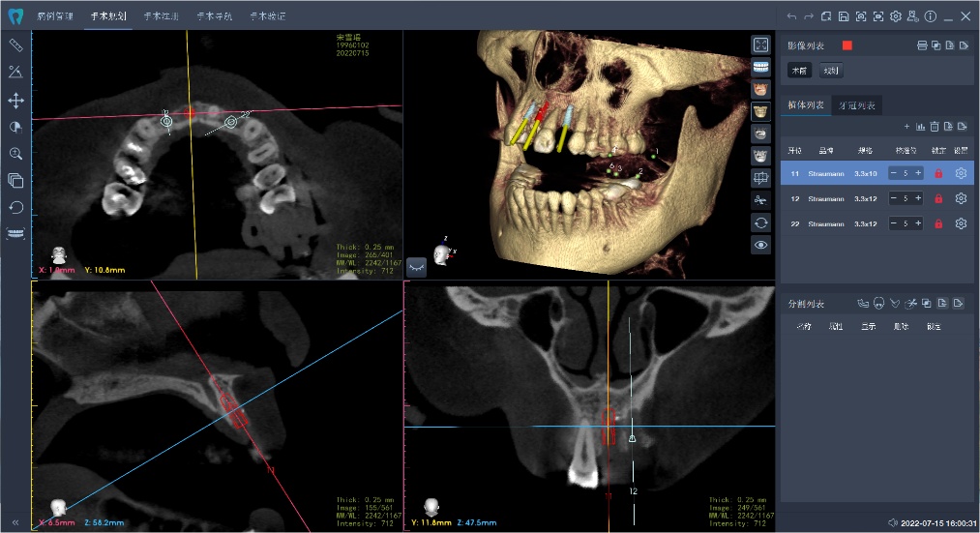Toggle lock for implant 12
Screen dimensions: 980x533
tap(938, 198)
